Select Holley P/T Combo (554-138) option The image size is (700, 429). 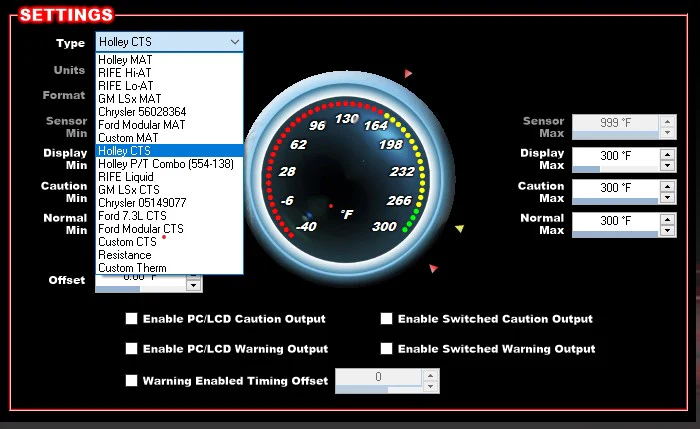tap(165, 164)
